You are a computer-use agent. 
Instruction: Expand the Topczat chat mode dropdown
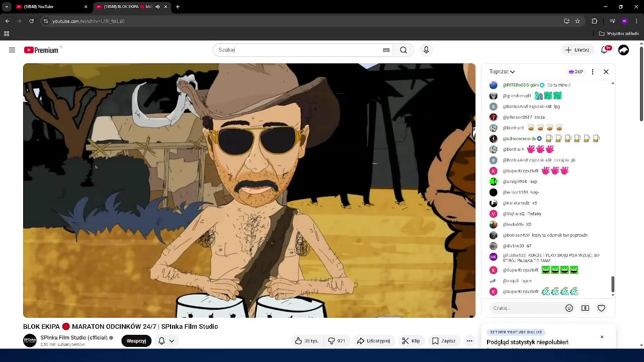[502, 71]
